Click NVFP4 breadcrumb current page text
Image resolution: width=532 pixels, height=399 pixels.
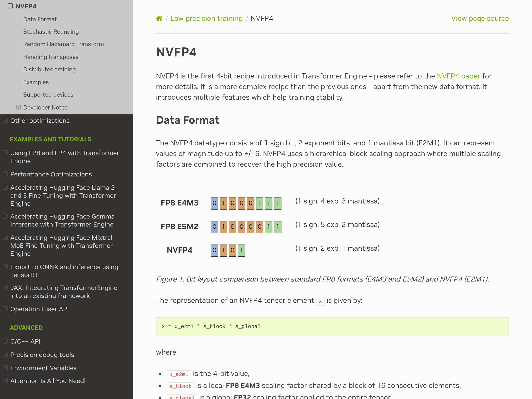pos(262,19)
